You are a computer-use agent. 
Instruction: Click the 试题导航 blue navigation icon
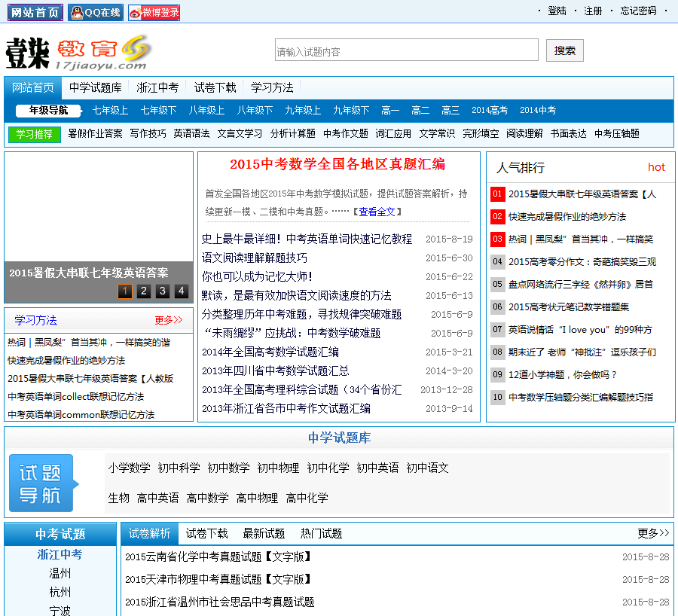point(43,483)
